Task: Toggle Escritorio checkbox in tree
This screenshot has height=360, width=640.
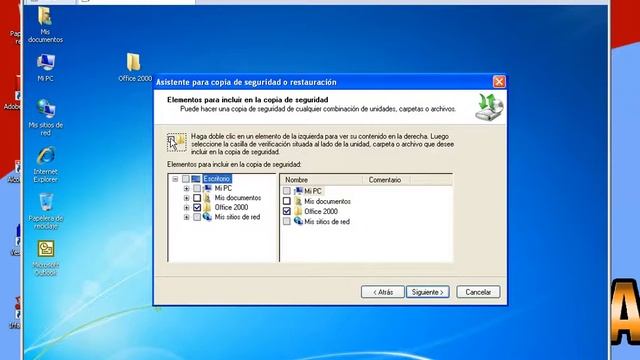Action: pyautogui.click(x=186, y=179)
